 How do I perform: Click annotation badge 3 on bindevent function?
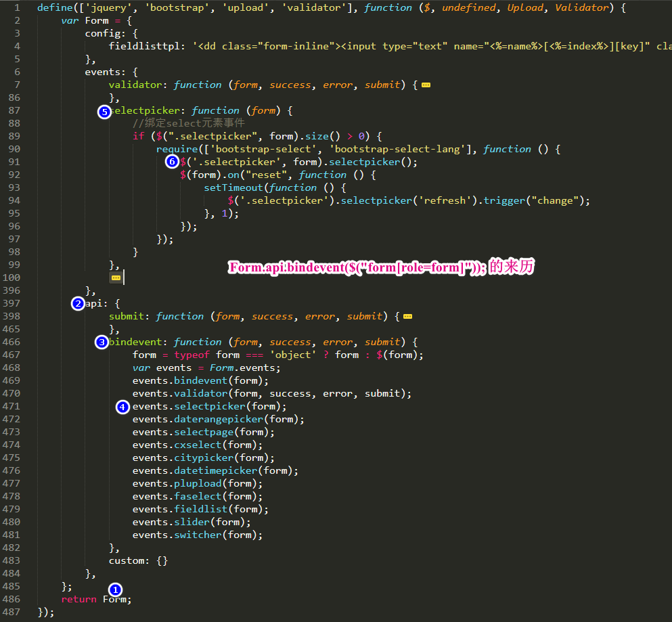(x=102, y=342)
